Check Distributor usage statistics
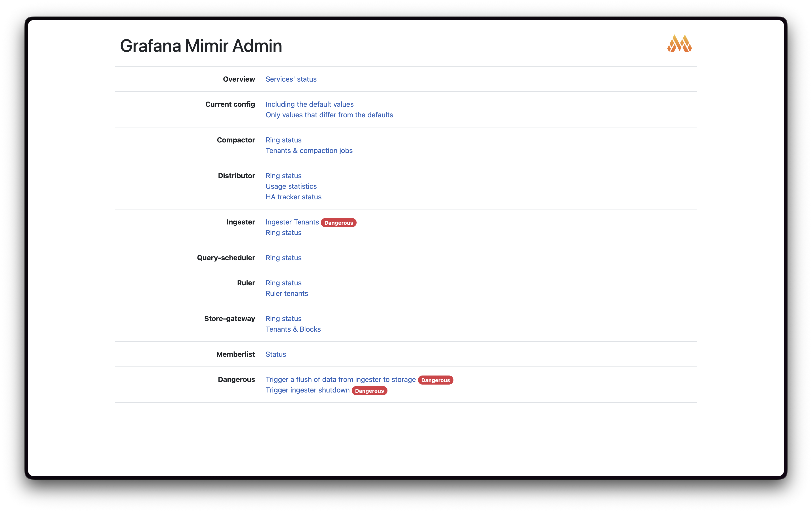Viewport: 812px width, 512px height. point(291,186)
